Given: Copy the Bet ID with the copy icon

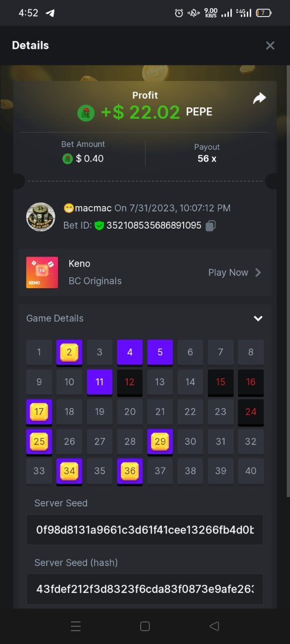Looking at the screenshot, I should 211,226.
